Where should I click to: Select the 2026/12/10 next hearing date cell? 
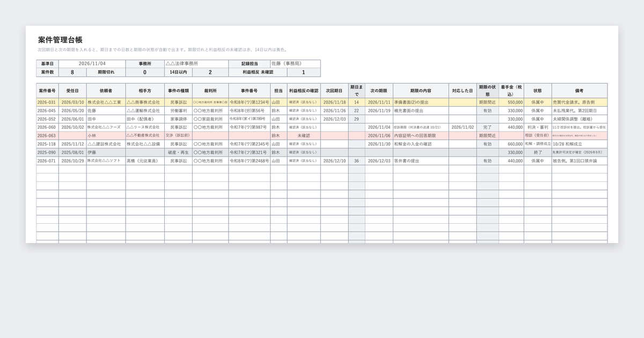[x=334, y=161]
